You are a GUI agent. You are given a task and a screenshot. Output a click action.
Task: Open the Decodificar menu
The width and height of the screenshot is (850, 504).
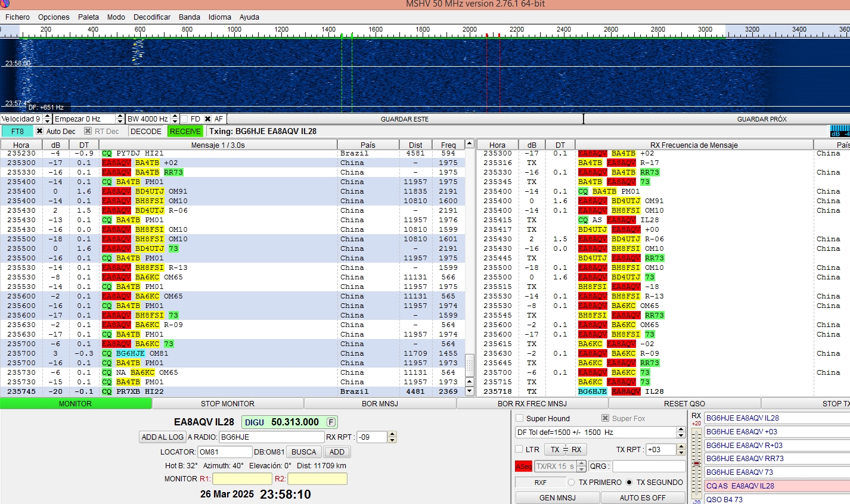point(152,17)
